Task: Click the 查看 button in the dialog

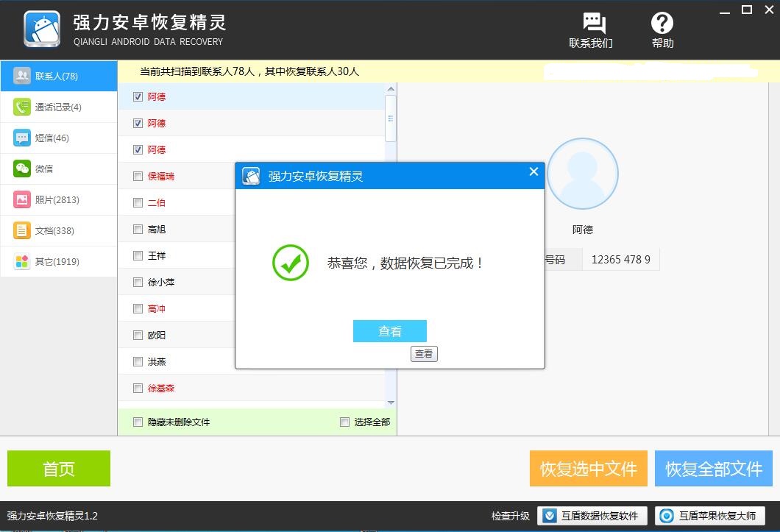Action: point(389,331)
